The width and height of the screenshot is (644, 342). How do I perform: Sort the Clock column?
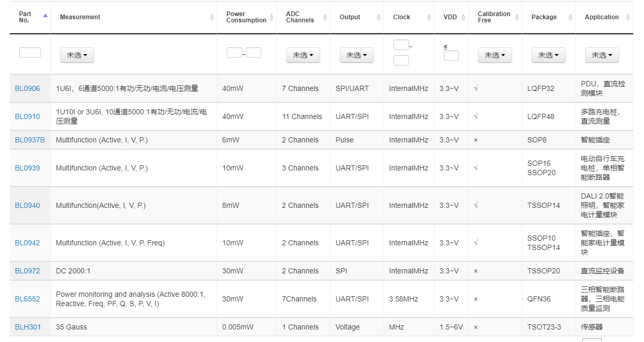tap(429, 17)
